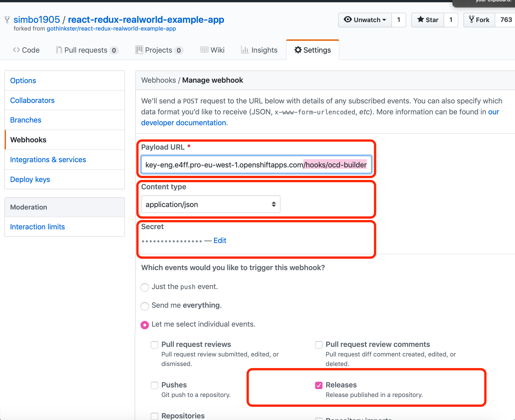Open the Insights tab
This screenshot has height=420, width=515.
[259, 50]
